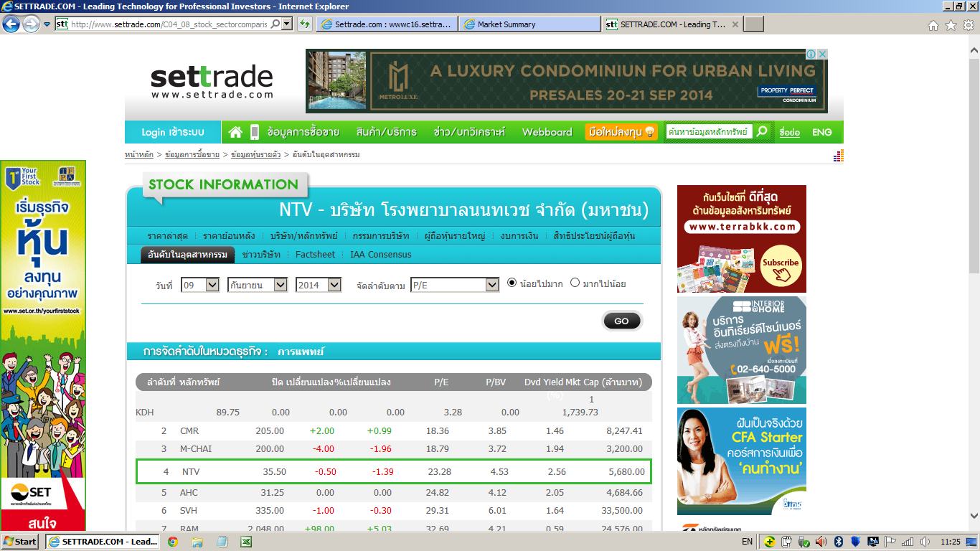This screenshot has width=980, height=551.
Task: Open บริษัท/หลักทรัพย์ tab
Action: [x=304, y=236]
